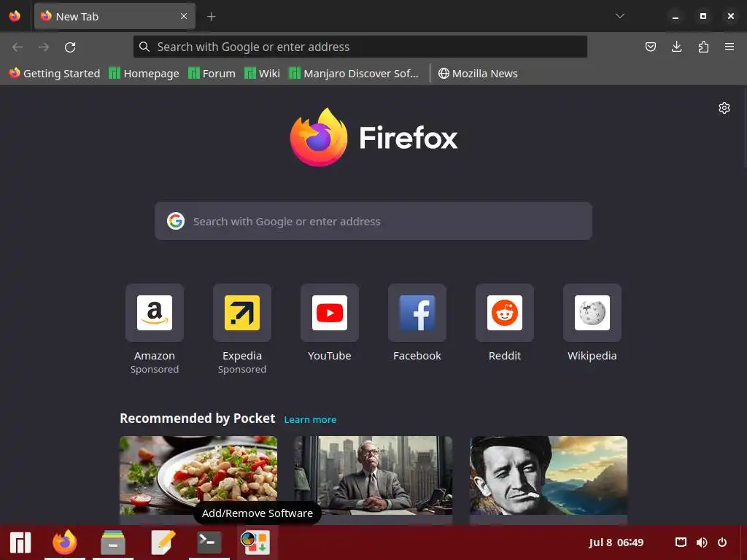
Task: Open the Getting Started bookmark
Action: [55, 74]
